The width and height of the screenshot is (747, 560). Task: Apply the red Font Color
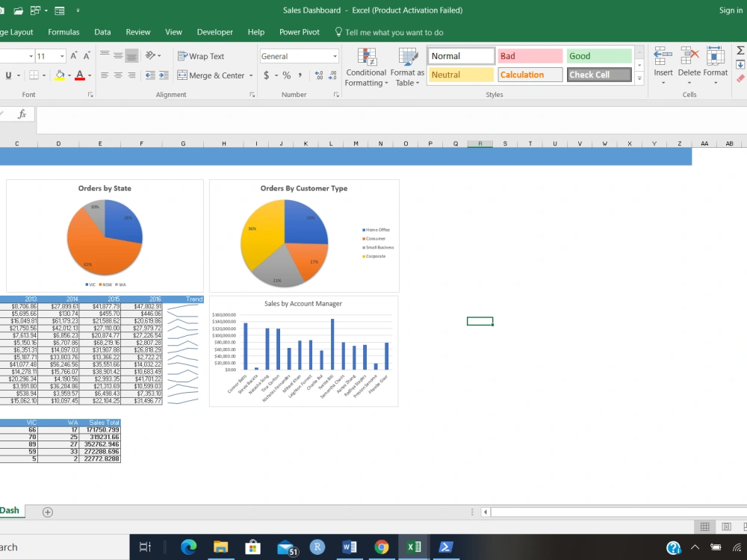(x=80, y=75)
